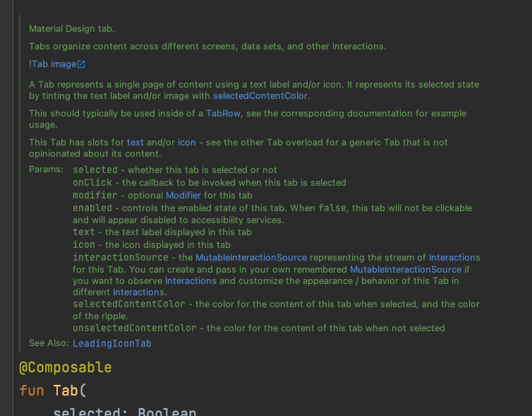Follow the selectedContentColor link

click(x=260, y=96)
